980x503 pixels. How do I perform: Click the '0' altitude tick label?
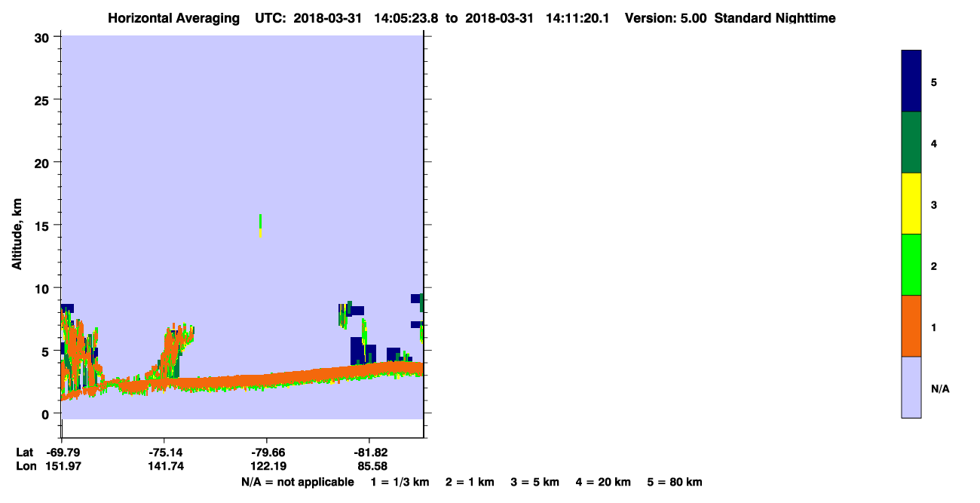click(47, 413)
